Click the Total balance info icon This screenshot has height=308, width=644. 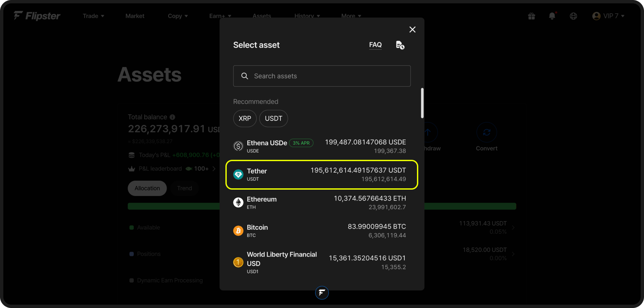(x=172, y=117)
